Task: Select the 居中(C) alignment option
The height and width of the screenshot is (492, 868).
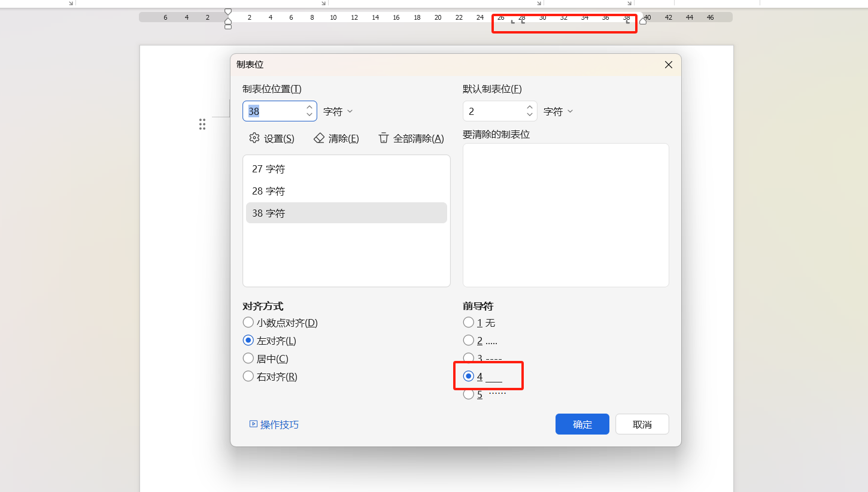Action: (x=248, y=358)
